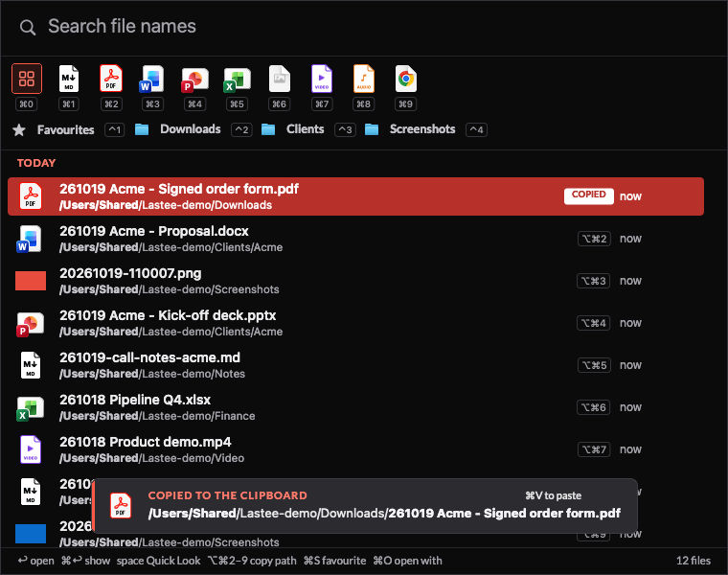Select 261019 Acme - Kick-off deck.pptx row

click(355, 323)
